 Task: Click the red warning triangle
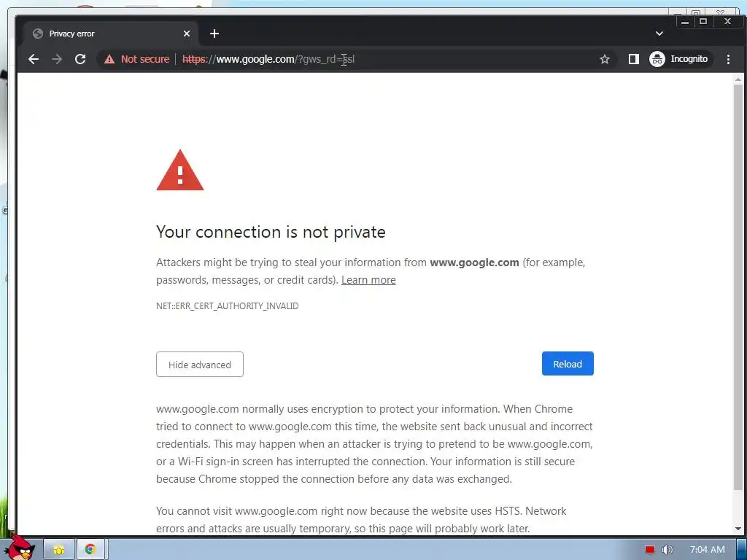[180, 171]
